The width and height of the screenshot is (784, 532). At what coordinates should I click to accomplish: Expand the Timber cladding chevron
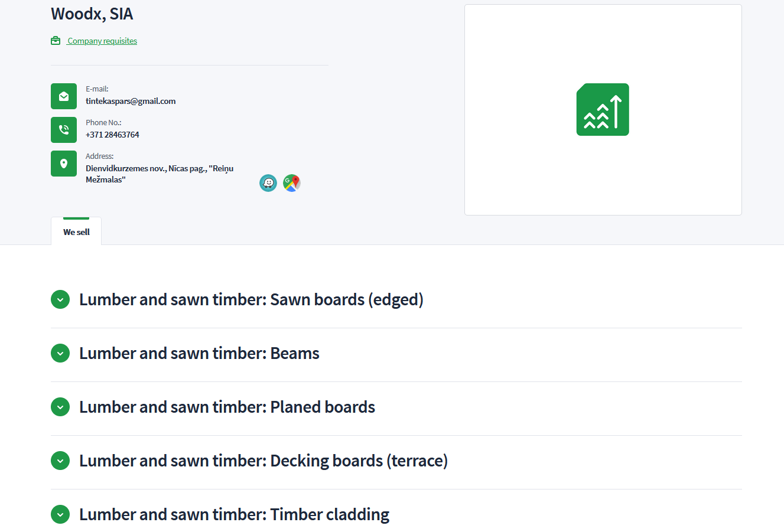60,515
